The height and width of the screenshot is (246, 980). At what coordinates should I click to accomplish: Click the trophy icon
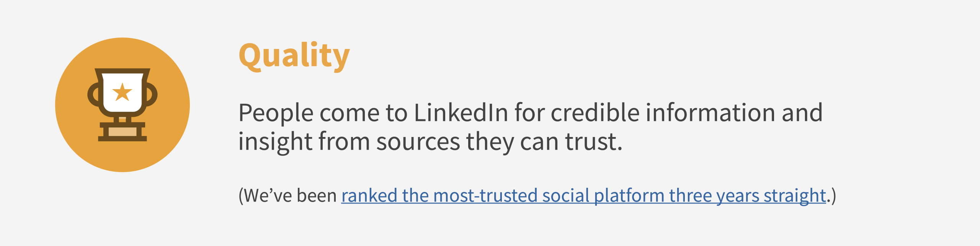pos(122,104)
